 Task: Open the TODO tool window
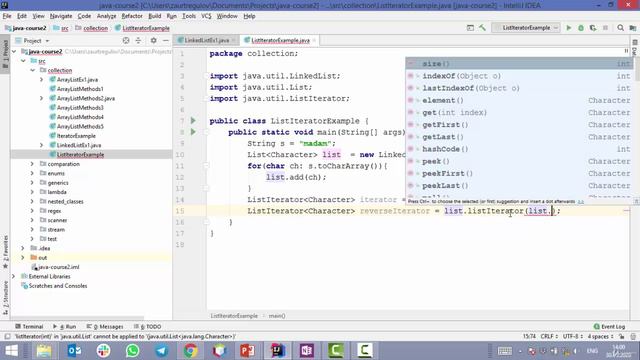pos(148,327)
